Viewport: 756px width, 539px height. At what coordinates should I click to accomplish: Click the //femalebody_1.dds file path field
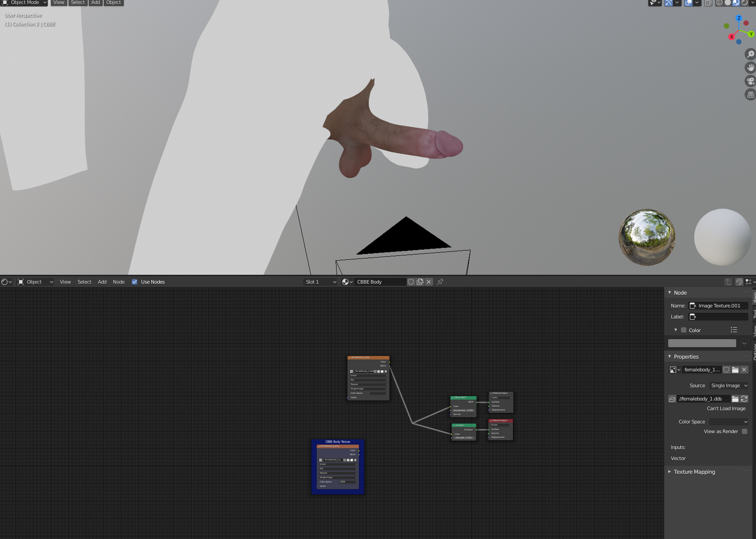704,399
